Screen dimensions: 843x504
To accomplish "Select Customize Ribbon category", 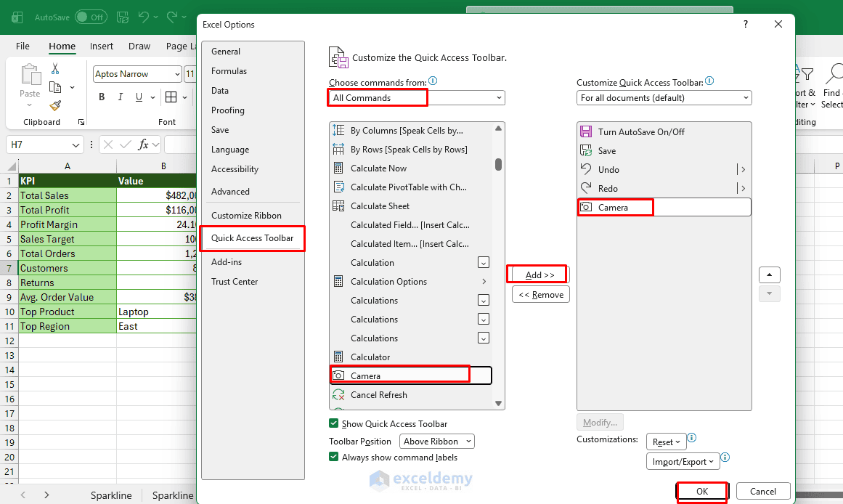I will pyautogui.click(x=253, y=216).
